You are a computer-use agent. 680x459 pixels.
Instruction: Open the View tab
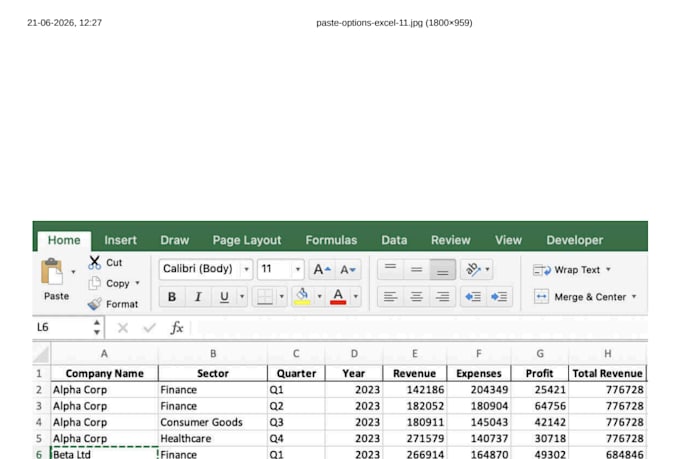click(x=508, y=240)
